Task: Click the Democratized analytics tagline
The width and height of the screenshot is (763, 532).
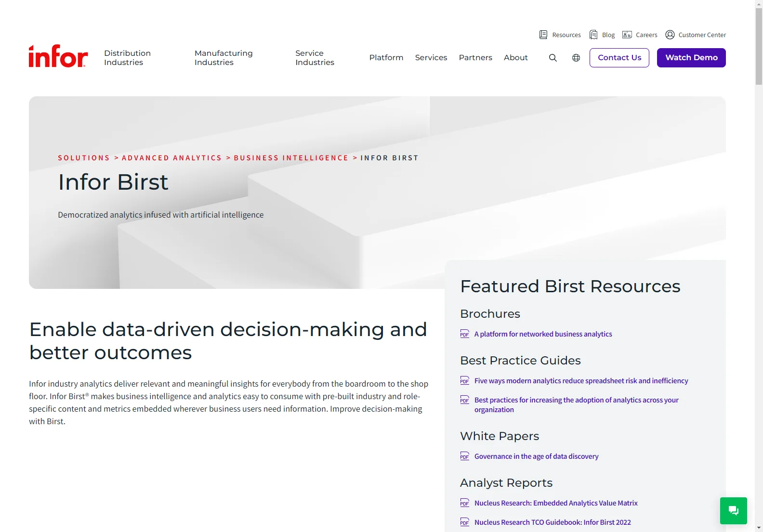Action: (161, 215)
